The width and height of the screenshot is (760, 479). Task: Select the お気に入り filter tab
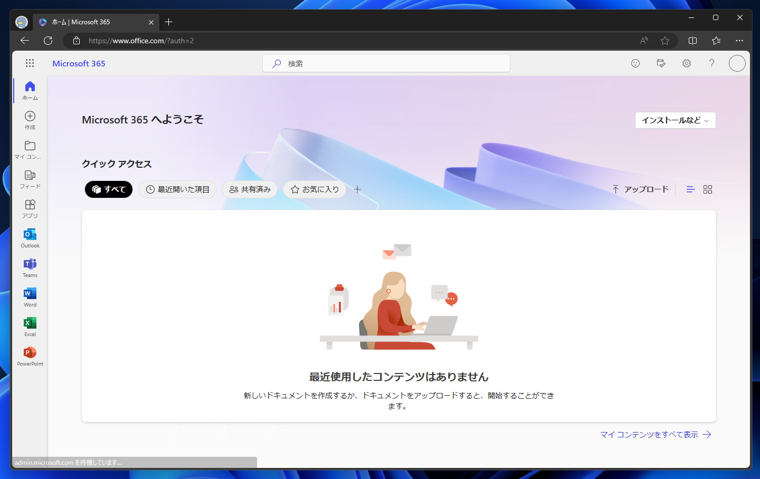point(315,190)
